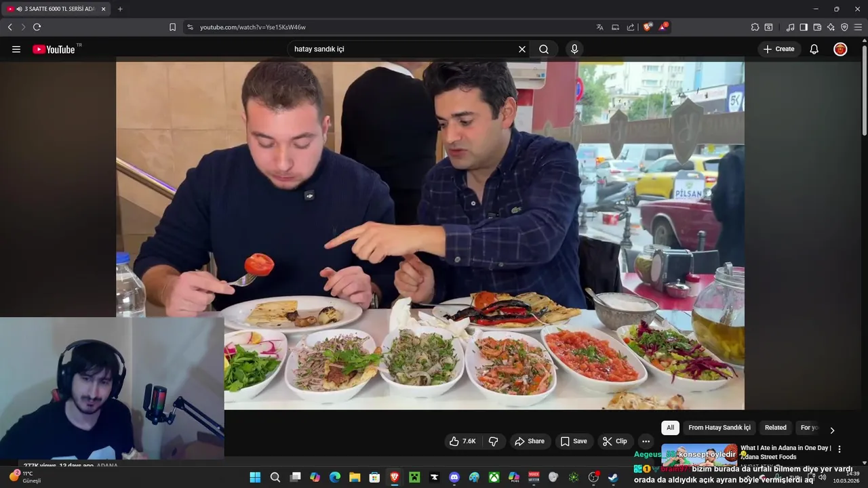Click the Share button
Viewport: 868px width, 488px height.
click(x=530, y=441)
